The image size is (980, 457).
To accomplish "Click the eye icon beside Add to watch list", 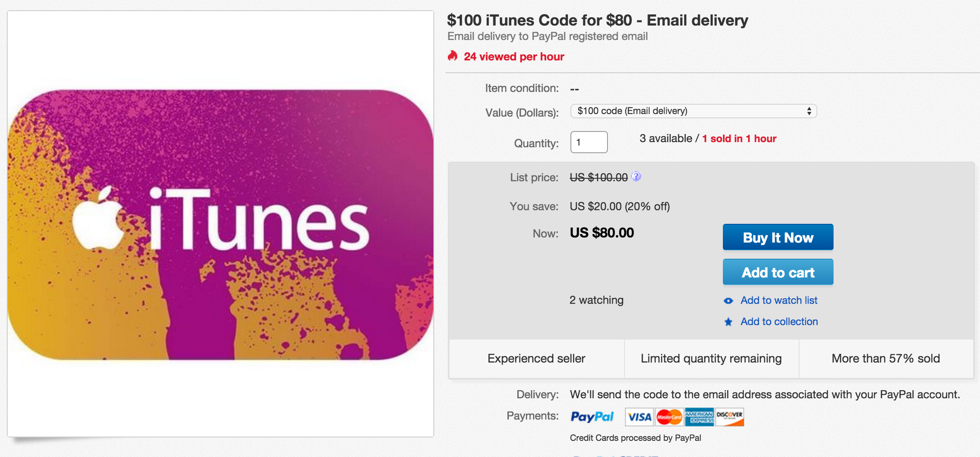I will pos(728,300).
